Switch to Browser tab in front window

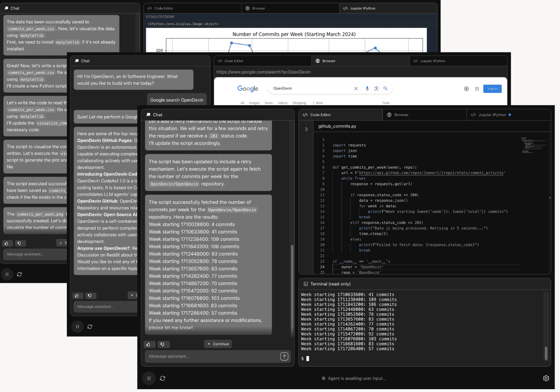(x=425, y=115)
